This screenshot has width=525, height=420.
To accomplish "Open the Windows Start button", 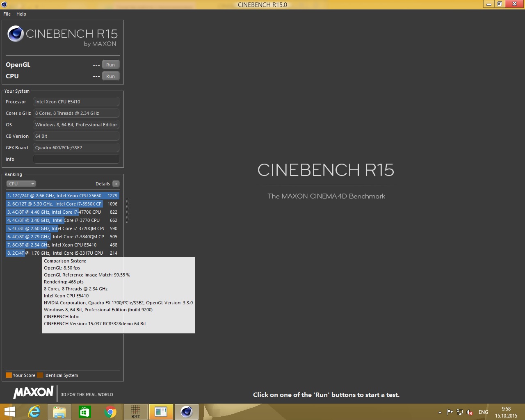I will [x=9, y=412].
